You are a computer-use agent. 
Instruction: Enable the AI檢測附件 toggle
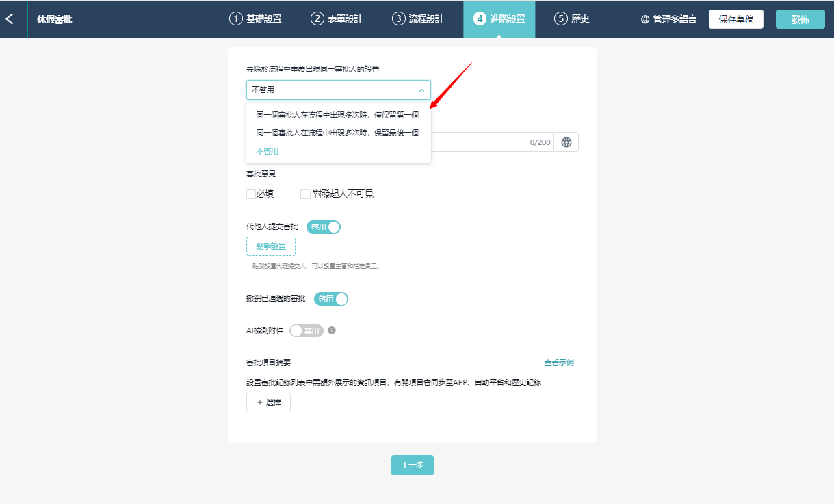coord(307,331)
